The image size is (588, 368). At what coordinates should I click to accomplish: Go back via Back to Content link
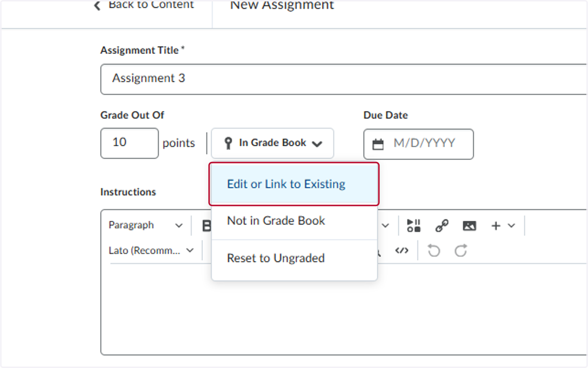pyautogui.click(x=144, y=5)
